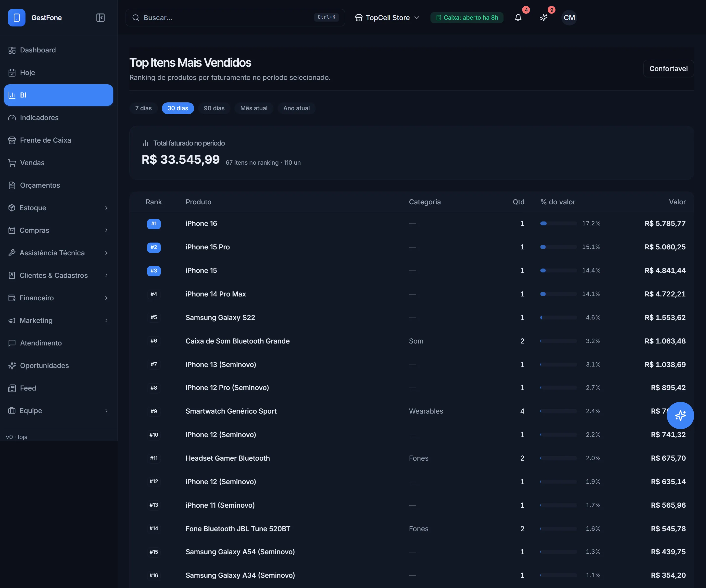Click the iPhone 14 Pro Max percentage bar
706x588 pixels.
tap(558, 294)
